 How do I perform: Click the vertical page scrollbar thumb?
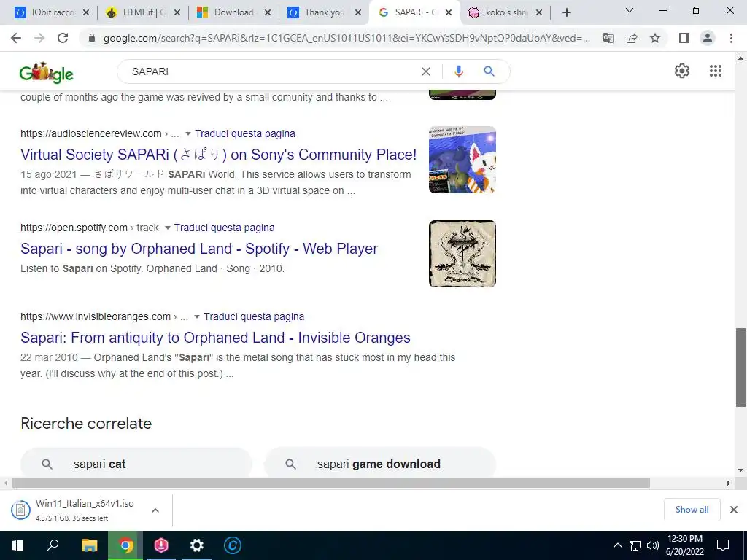740,367
